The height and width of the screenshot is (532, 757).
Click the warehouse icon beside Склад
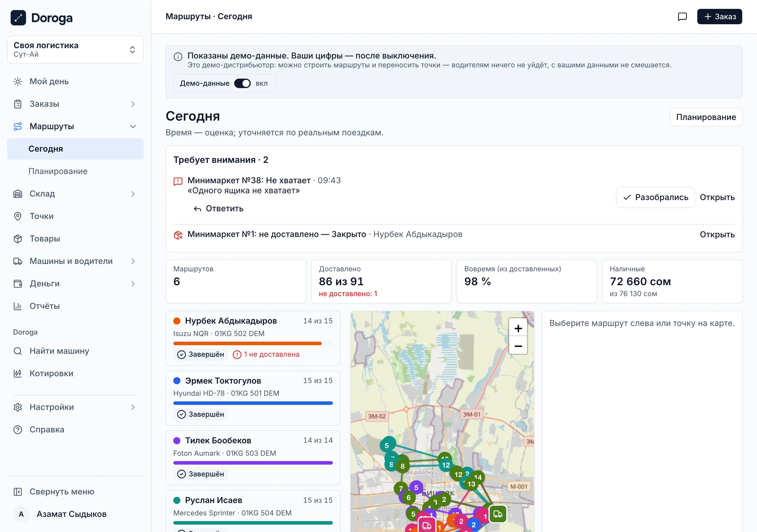click(x=18, y=194)
